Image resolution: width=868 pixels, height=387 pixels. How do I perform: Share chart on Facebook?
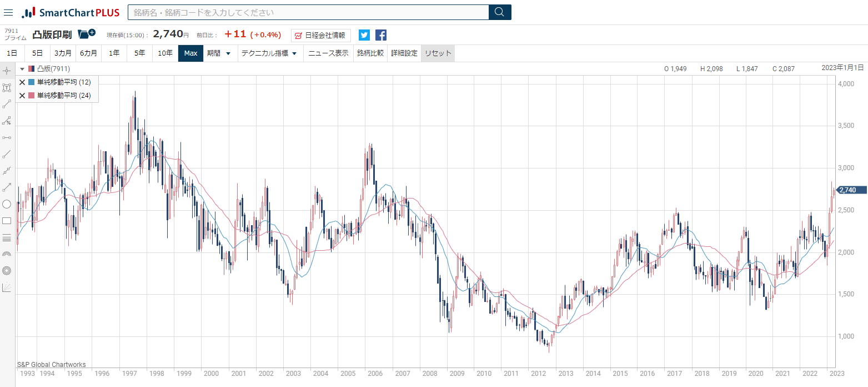tap(381, 35)
